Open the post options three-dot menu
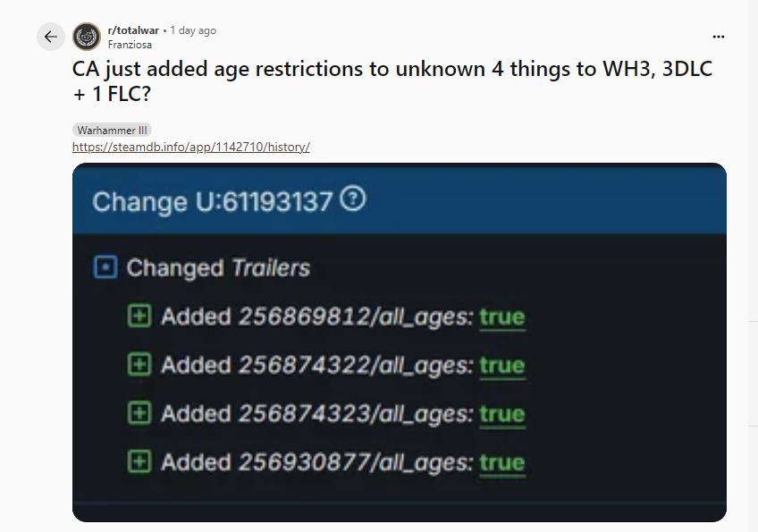 [x=719, y=37]
